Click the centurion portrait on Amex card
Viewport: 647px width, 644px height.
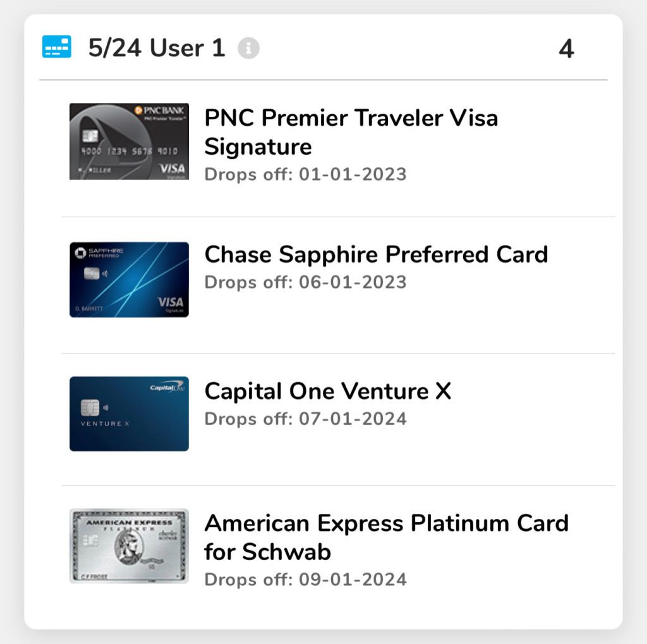point(129,546)
